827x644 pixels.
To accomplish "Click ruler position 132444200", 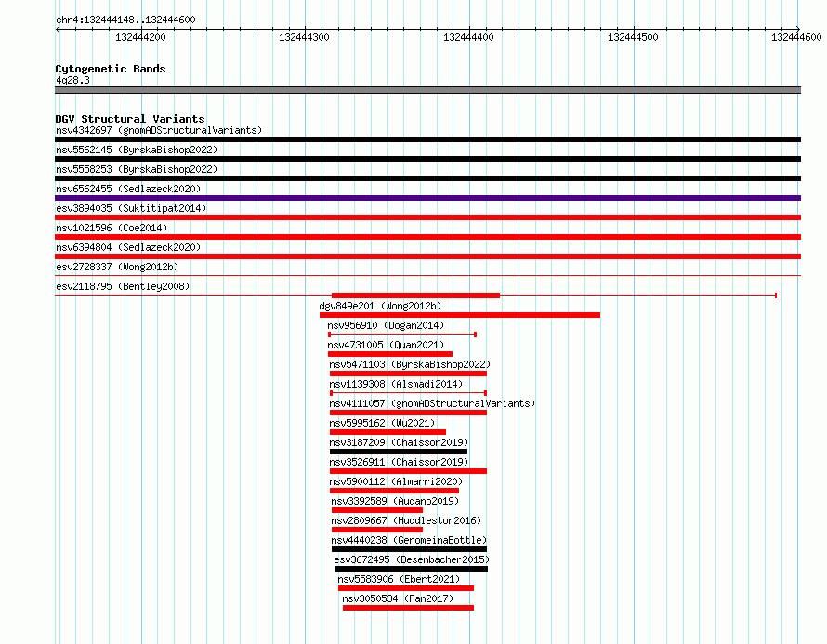I will pyautogui.click(x=140, y=37).
